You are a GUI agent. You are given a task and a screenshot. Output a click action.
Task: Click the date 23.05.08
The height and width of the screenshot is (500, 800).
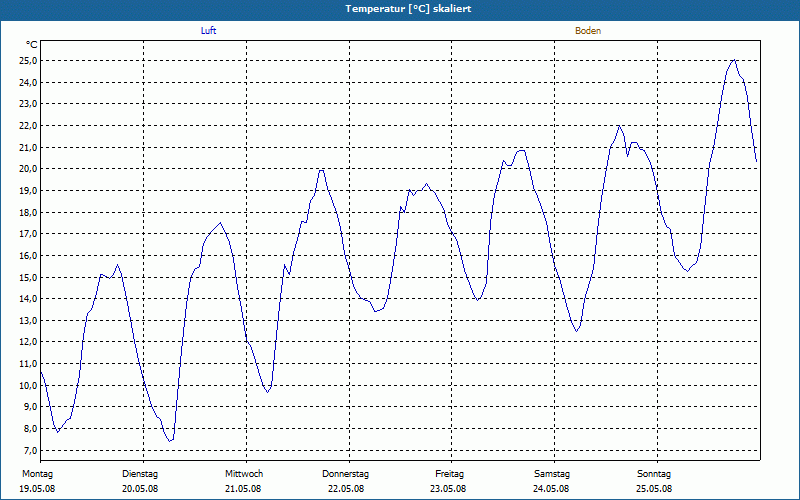tap(448, 489)
